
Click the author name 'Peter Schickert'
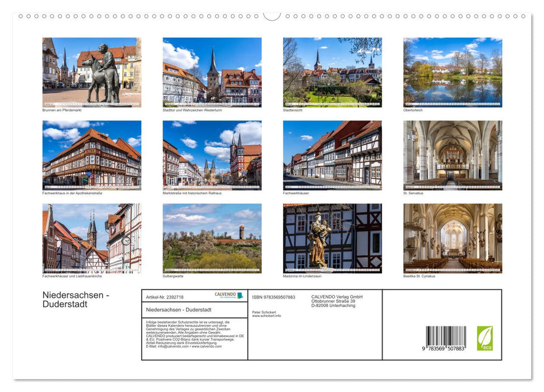[x=264, y=312]
